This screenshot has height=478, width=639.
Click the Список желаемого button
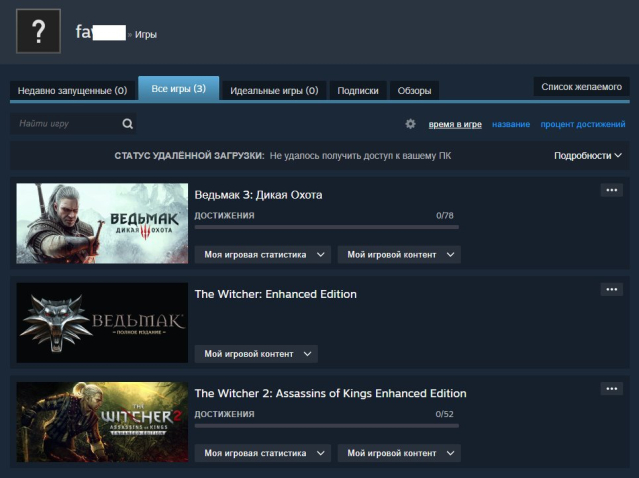pyautogui.click(x=581, y=87)
